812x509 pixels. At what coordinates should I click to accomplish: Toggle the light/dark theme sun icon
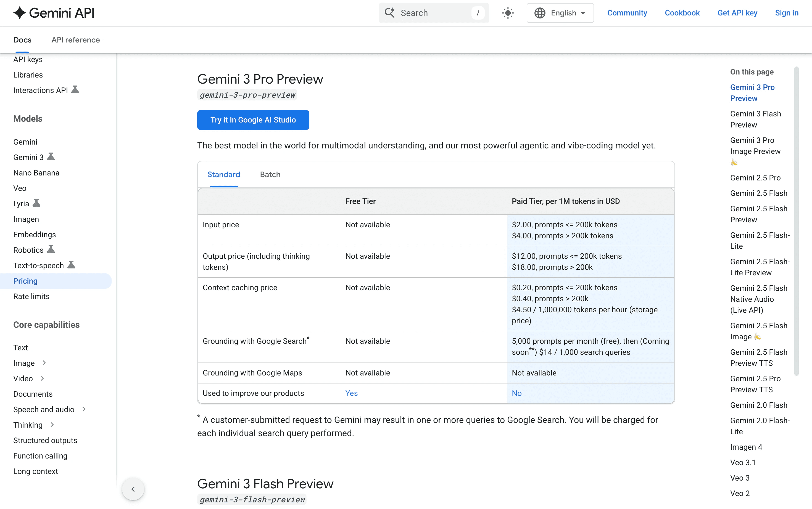click(508, 13)
